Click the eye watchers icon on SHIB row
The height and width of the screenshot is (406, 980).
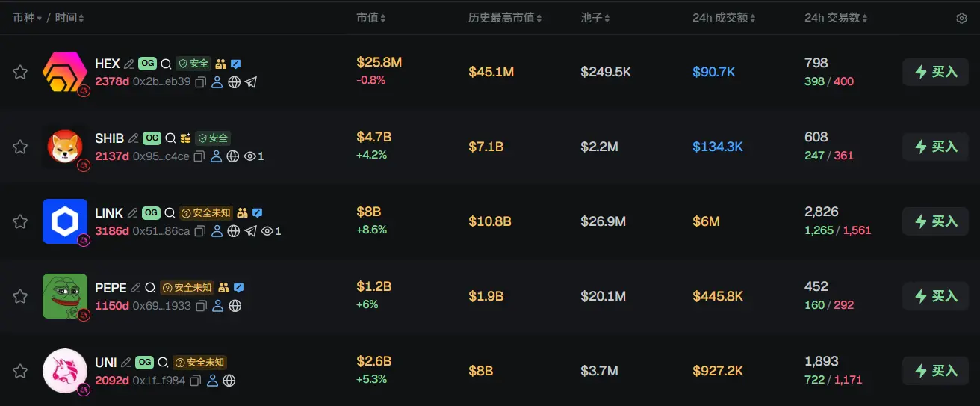click(x=250, y=156)
